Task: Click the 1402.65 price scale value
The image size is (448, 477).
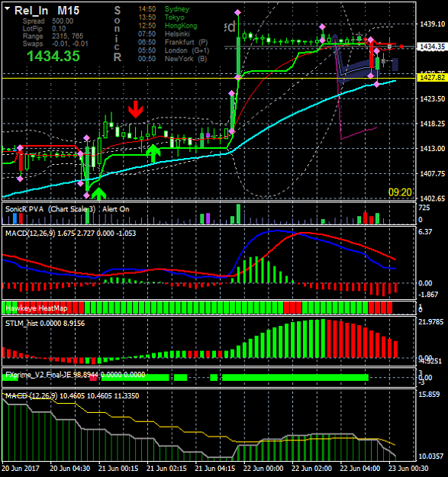Action: coord(432,198)
